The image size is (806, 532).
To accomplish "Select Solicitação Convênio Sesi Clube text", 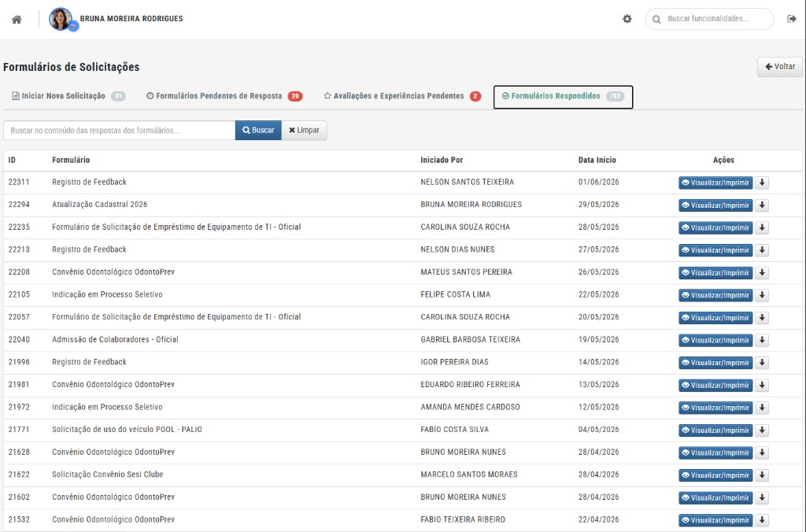I will [x=107, y=475].
